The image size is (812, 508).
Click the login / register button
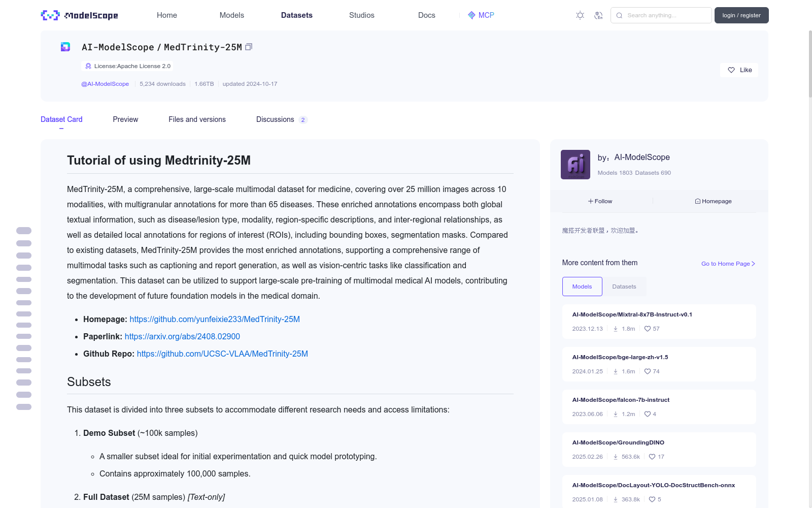[741, 15]
